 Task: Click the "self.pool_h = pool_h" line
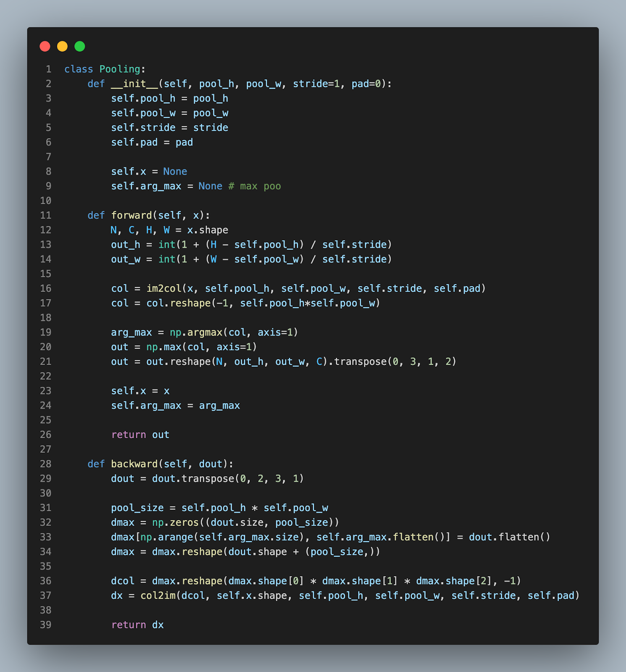coord(170,99)
